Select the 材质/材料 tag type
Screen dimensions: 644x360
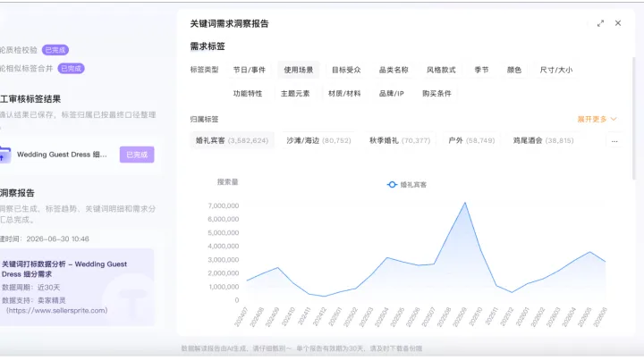(344, 94)
